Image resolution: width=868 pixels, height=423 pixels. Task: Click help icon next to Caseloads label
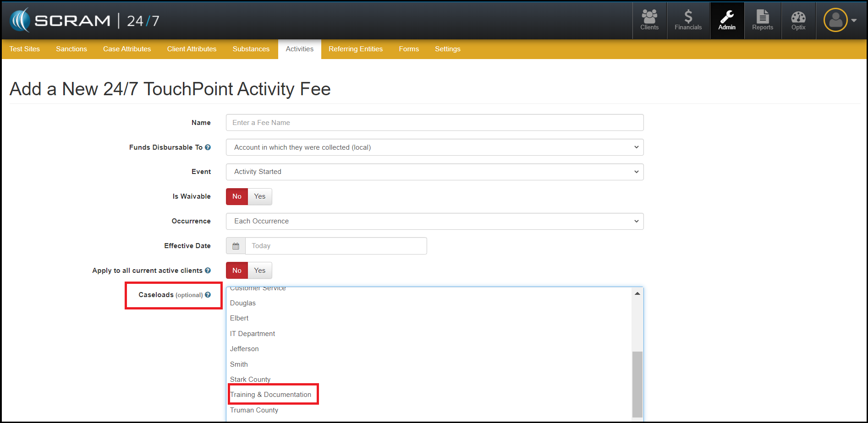point(208,295)
